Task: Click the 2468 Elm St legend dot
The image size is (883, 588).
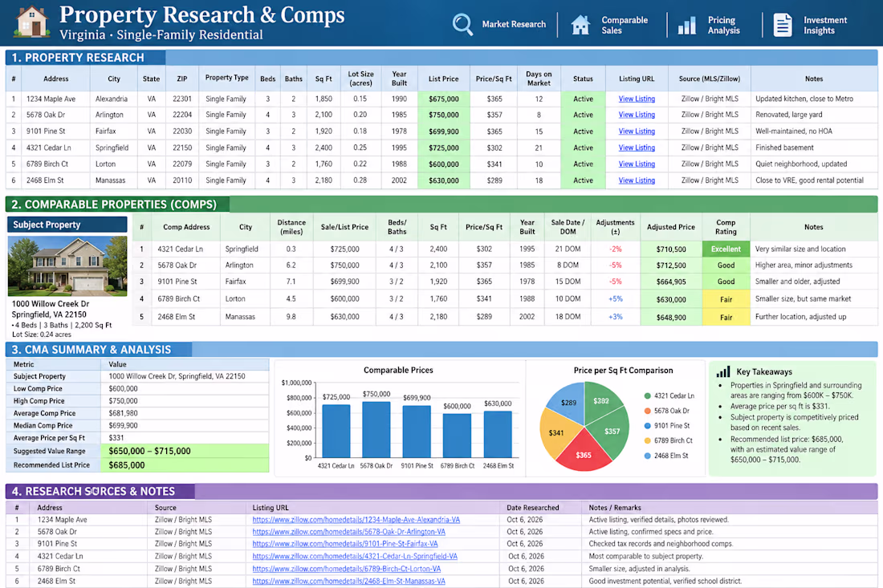Action: pyautogui.click(x=648, y=456)
